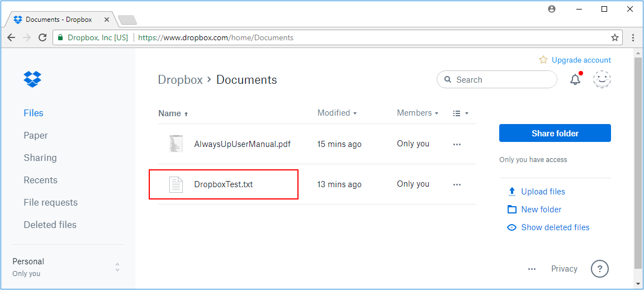
Task: Open Paper in the sidebar
Action: tap(36, 136)
